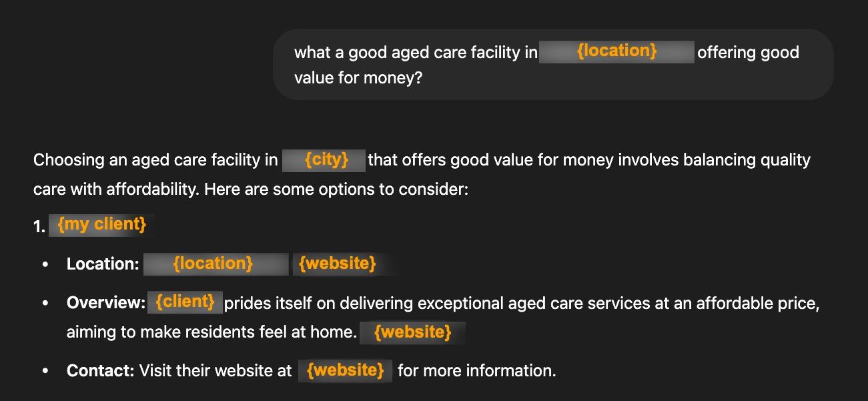Click 'aiming to make residents feel at home.' text
The height and width of the screenshot is (401, 868).
pyautogui.click(x=211, y=332)
